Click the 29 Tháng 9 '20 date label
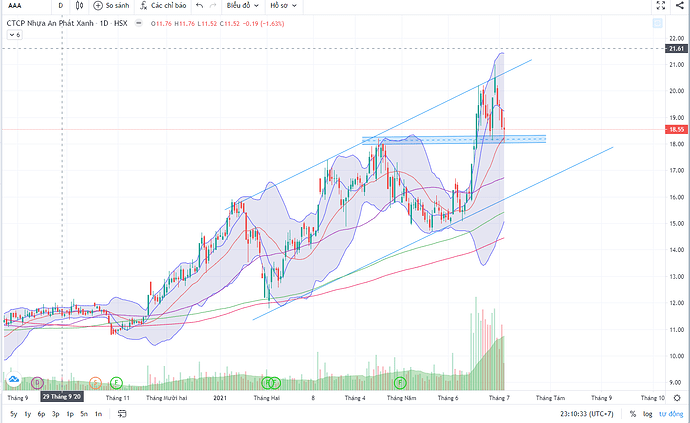 [x=62, y=397]
